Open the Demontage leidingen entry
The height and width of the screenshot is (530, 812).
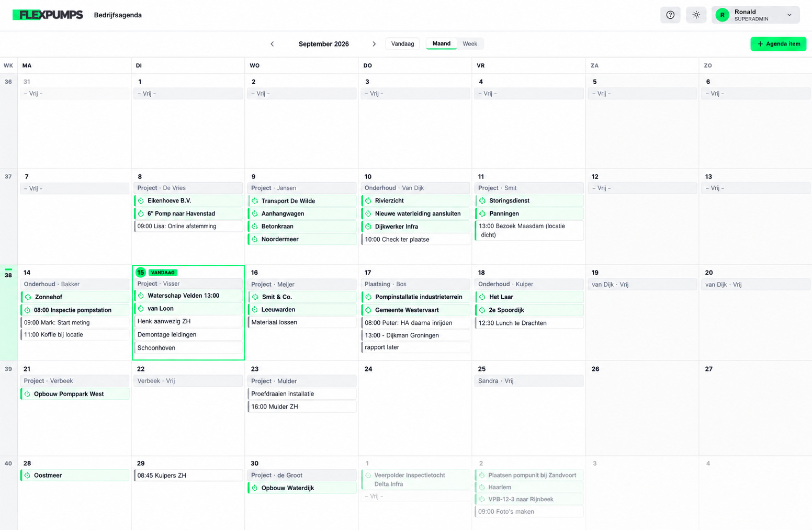pos(188,335)
